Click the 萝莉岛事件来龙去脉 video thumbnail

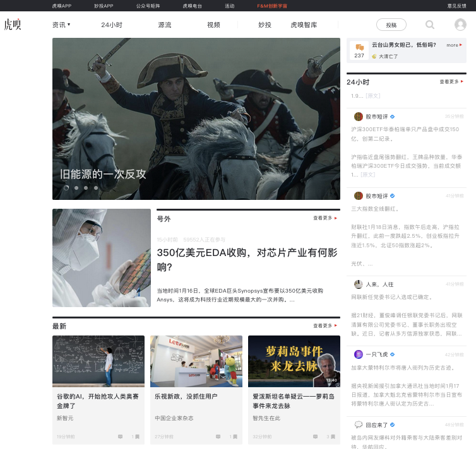(294, 361)
